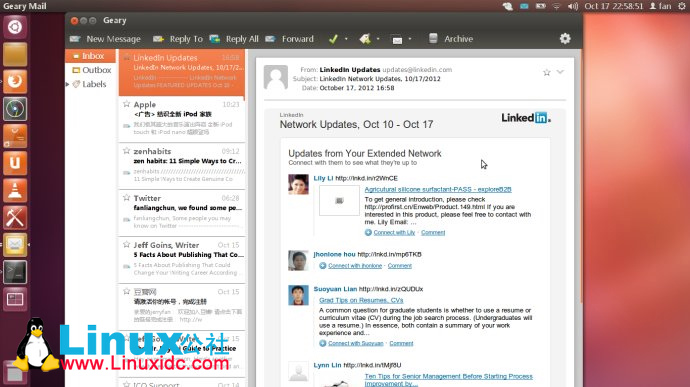
Task: Open Agricultural silicone surfactant link
Action: click(438, 189)
